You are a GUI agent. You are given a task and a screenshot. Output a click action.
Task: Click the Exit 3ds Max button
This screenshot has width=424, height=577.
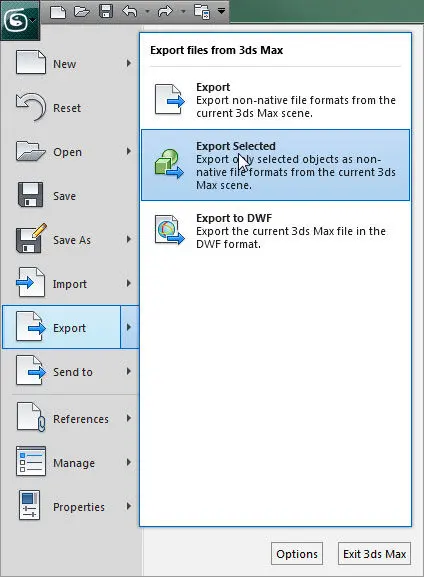(374, 553)
